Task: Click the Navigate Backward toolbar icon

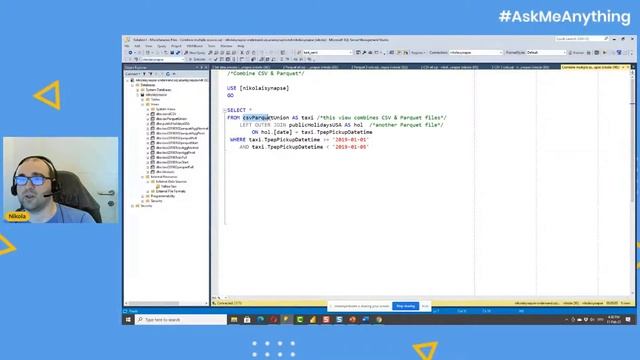Action: pos(130,53)
